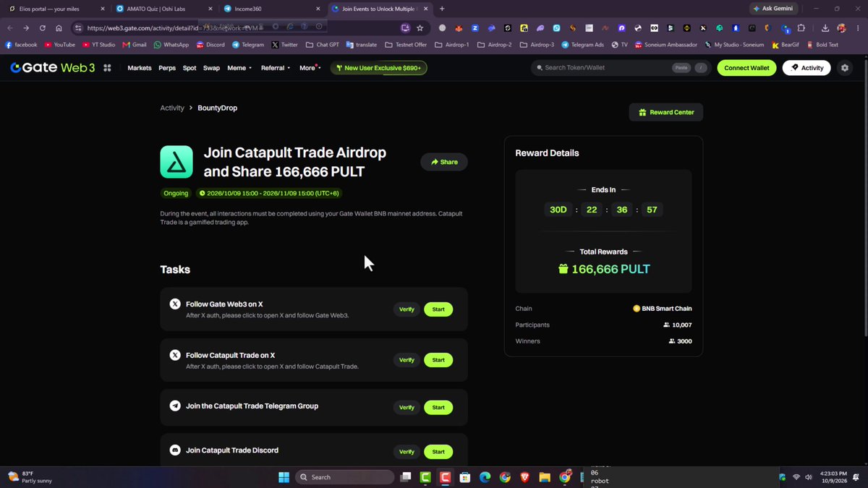868x488 pixels.
Task: Focus the Search Token/Wallet field
Action: pos(621,68)
